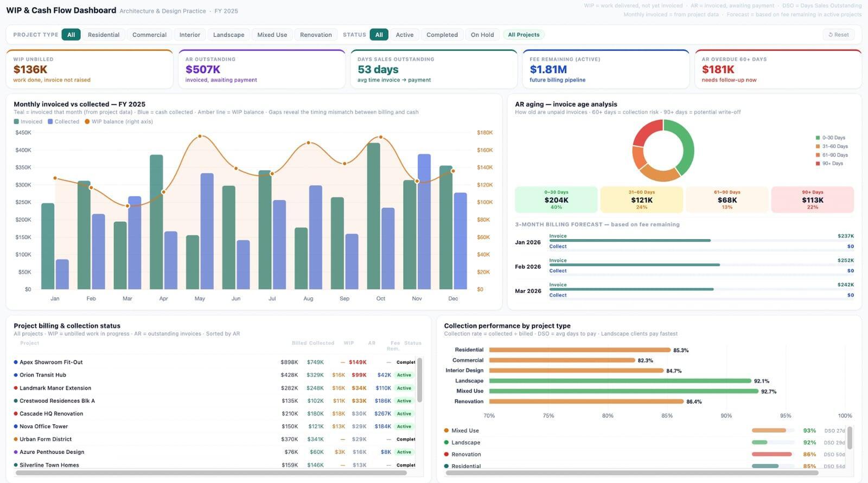Click the AR Overdue 60+ Days card
868x483 pixels.
click(x=777, y=69)
